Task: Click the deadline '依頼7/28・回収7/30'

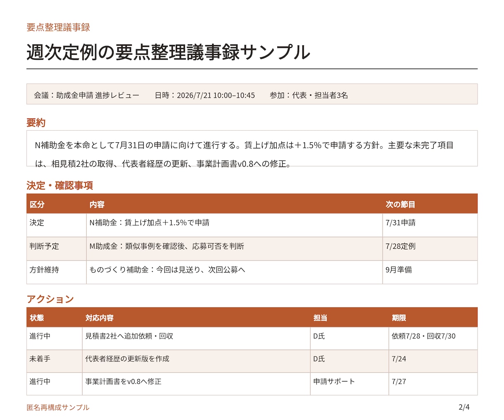Action: tap(423, 336)
